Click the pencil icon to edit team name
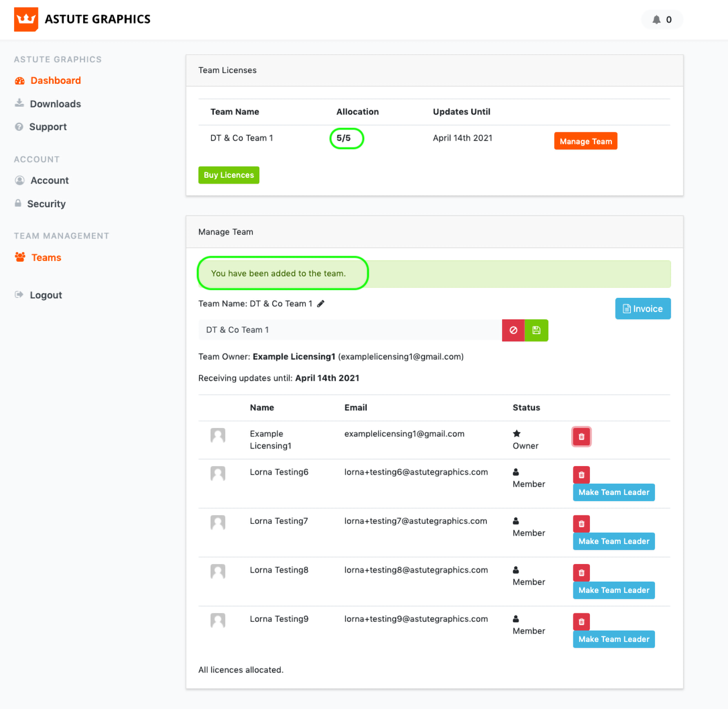 coord(321,304)
